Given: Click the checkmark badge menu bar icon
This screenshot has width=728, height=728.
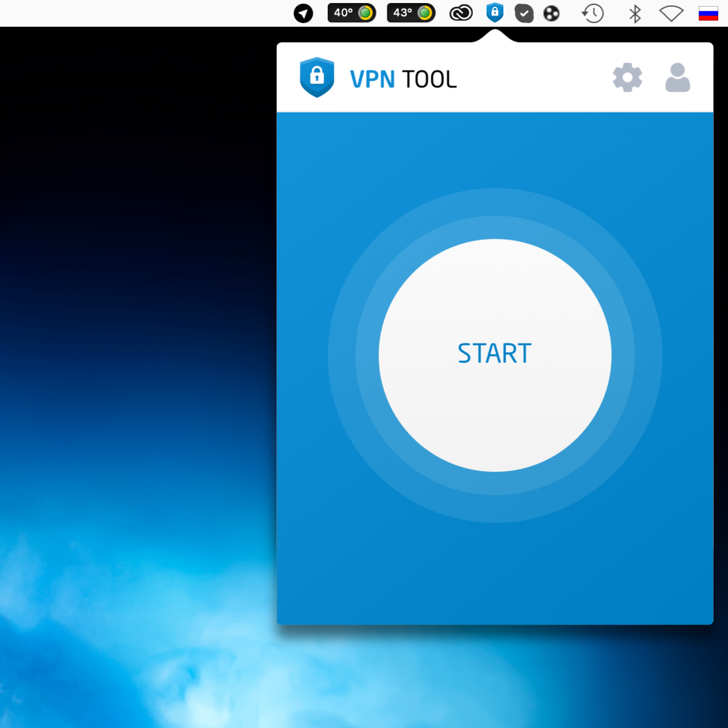Looking at the screenshot, I should 524,13.
